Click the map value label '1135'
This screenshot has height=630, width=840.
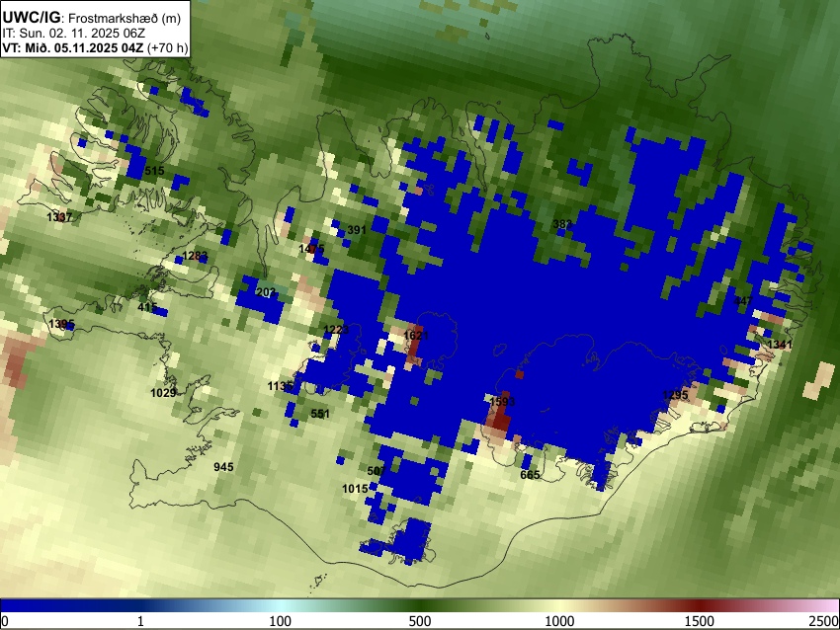pyautogui.click(x=281, y=386)
